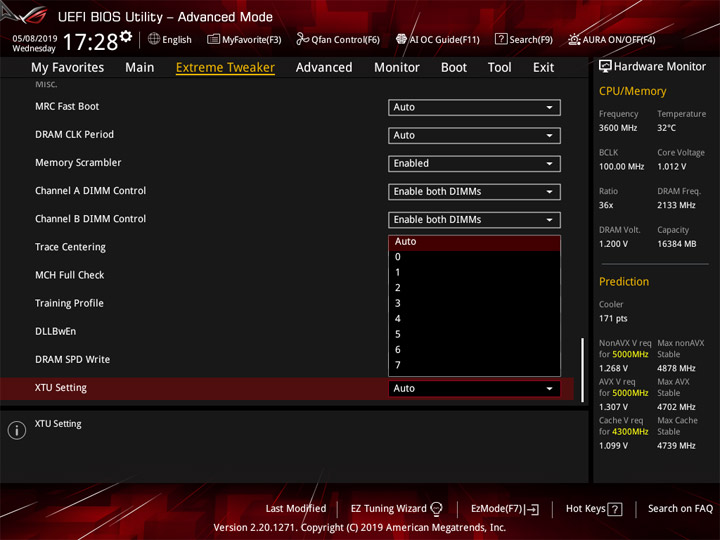This screenshot has width=720, height=540.
Task: Select option 0 in the list
Action: [474, 257]
